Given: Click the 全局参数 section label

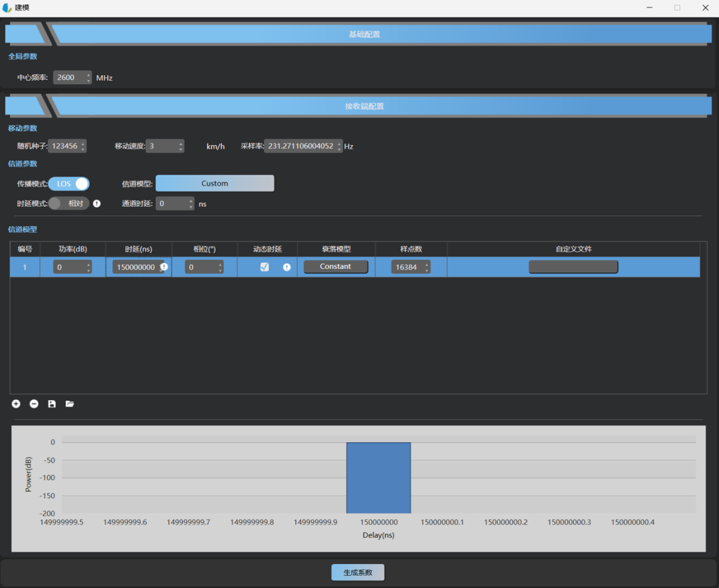Looking at the screenshot, I should (23, 57).
